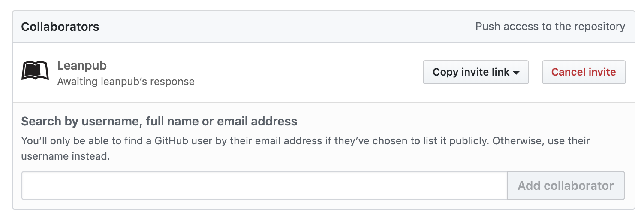Click "Awaiting leanpub's response" status text

(x=126, y=81)
